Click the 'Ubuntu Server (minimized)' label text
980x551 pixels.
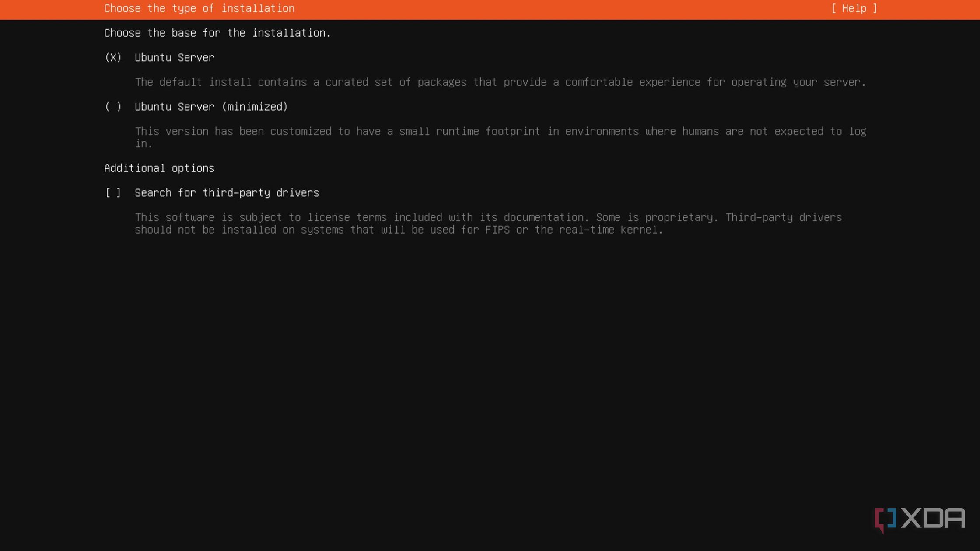click(x=211, y=107)
